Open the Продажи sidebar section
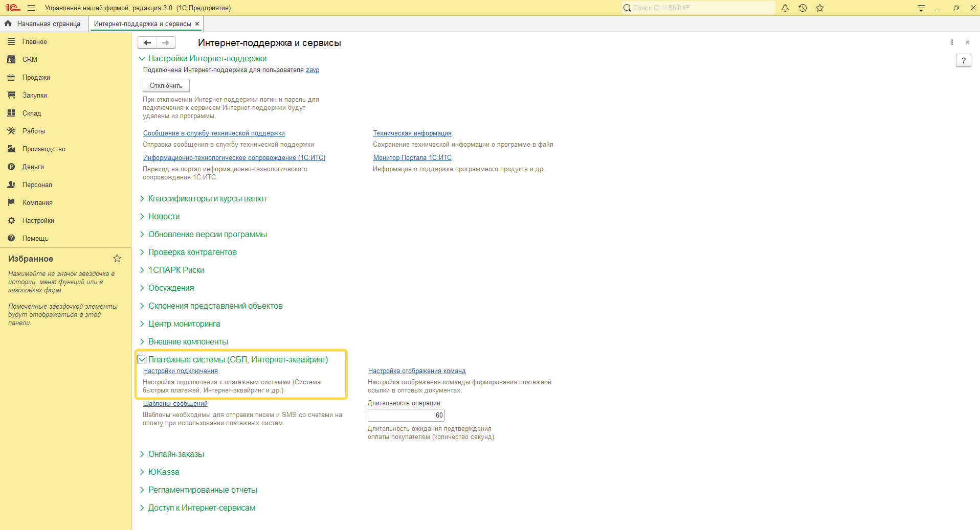980x530 pixels. pyautogui.click(x=36, y=78)
